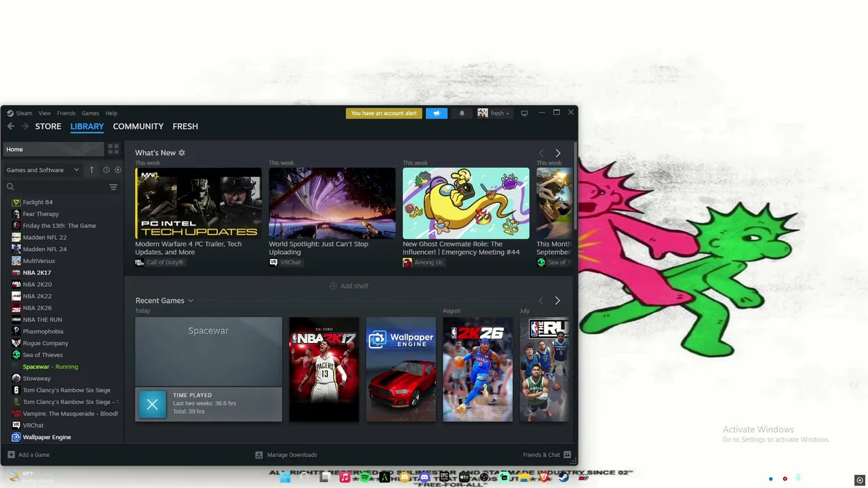This screenshot has height=488, width=868.
Task: Open the NBA 2K17 game cover
Action: pos(324,369)
